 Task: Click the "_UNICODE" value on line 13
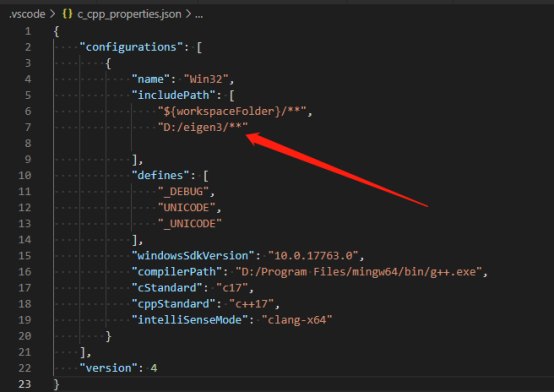[x=189, y=224]
